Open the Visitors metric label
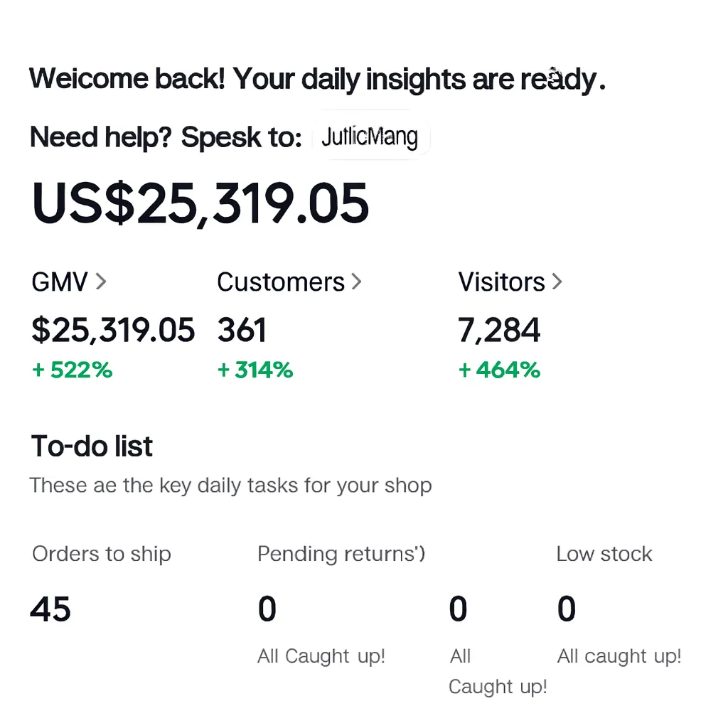Screen dimensions: 728x728 pos(501,282)
